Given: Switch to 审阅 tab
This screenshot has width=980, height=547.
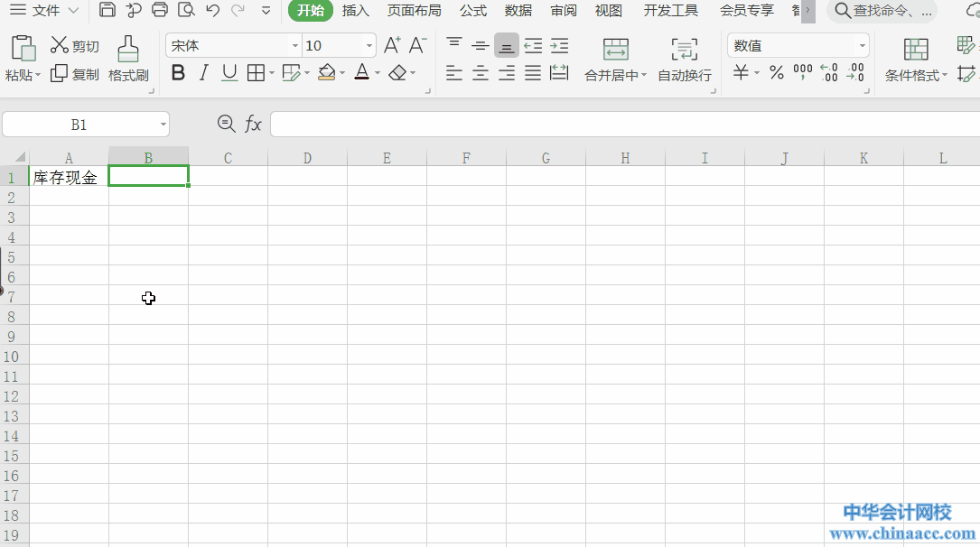Looking at the screenshot, I should point(564,10).
